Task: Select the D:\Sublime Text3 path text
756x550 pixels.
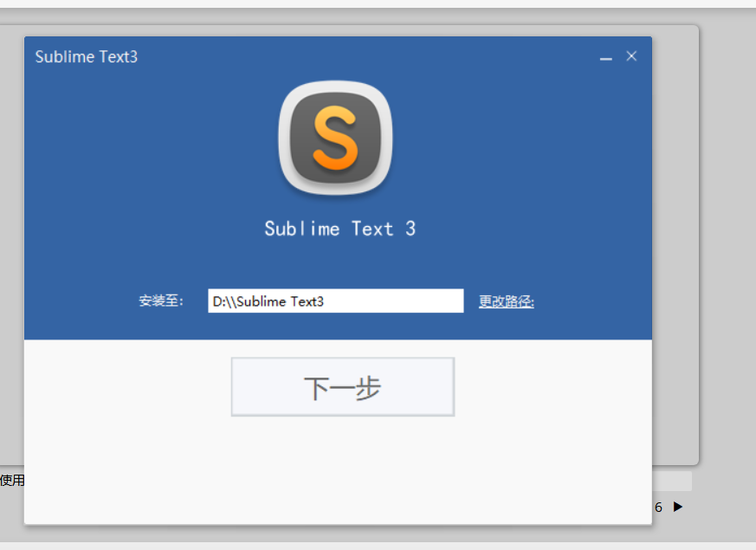Action: [269, 301]
